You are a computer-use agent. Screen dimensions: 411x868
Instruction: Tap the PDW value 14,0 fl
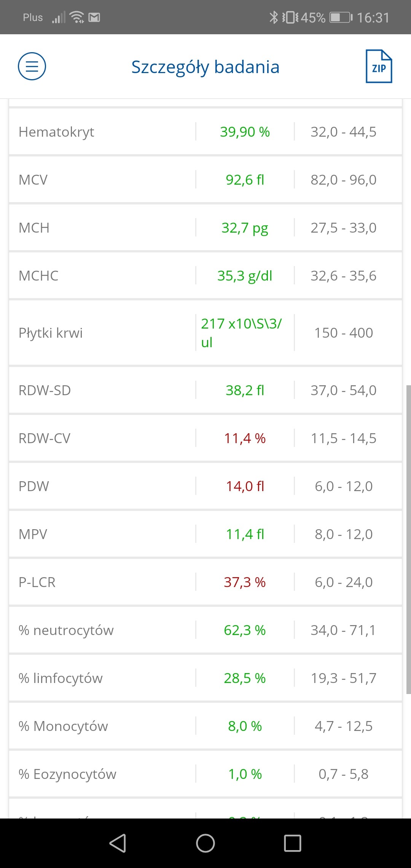245,486
